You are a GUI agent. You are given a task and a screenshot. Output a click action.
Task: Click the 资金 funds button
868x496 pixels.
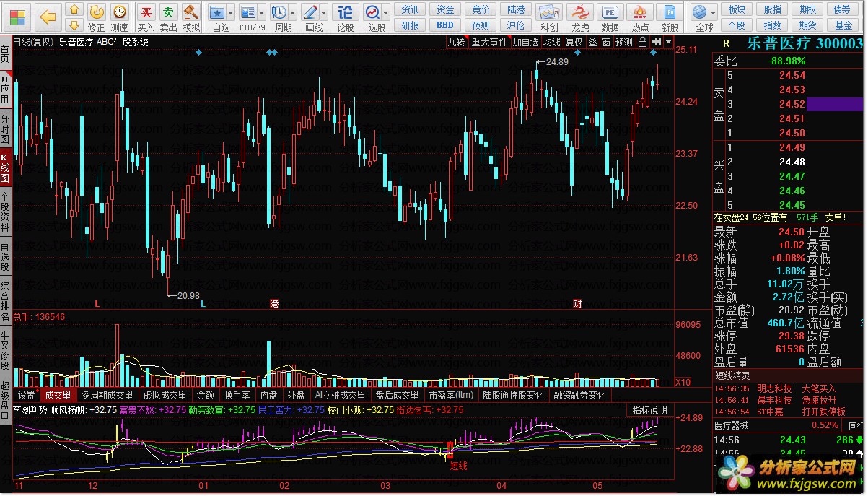446,9
